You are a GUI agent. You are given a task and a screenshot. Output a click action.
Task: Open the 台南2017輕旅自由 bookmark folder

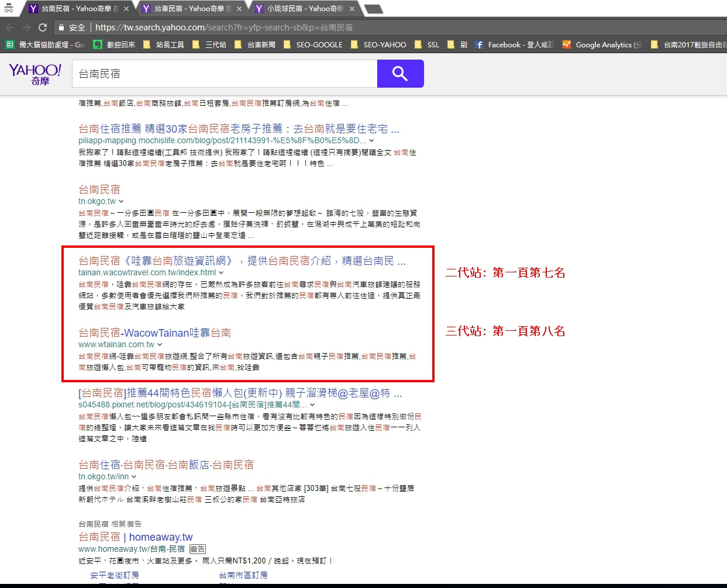pos(688,44)
